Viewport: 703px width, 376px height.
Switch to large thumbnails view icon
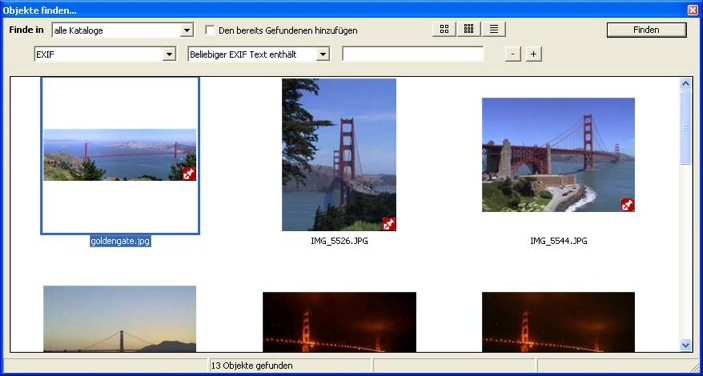444,30
